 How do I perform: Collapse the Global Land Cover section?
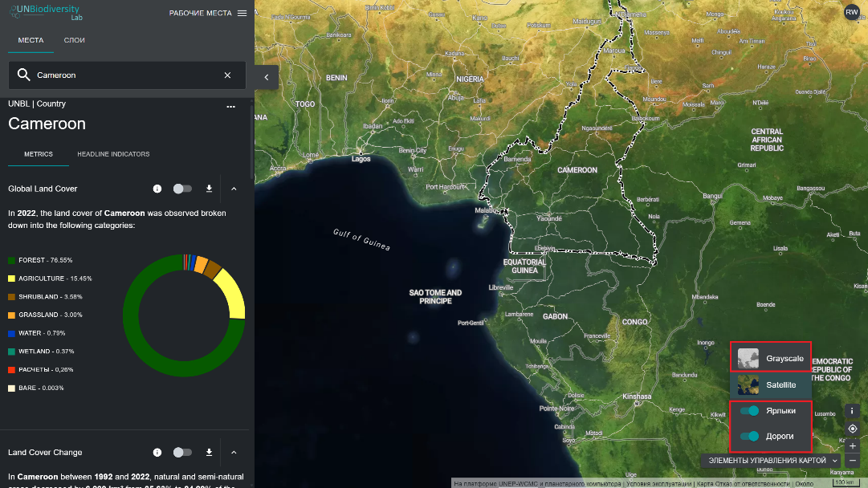pyautogui.click(x=234, y=189)
